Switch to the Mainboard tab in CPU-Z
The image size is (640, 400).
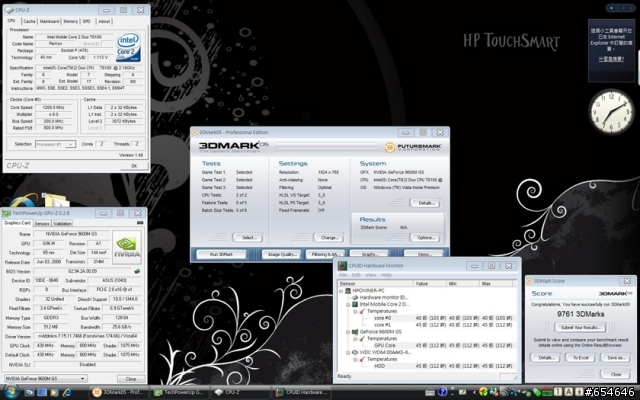[x=49, y=21]
